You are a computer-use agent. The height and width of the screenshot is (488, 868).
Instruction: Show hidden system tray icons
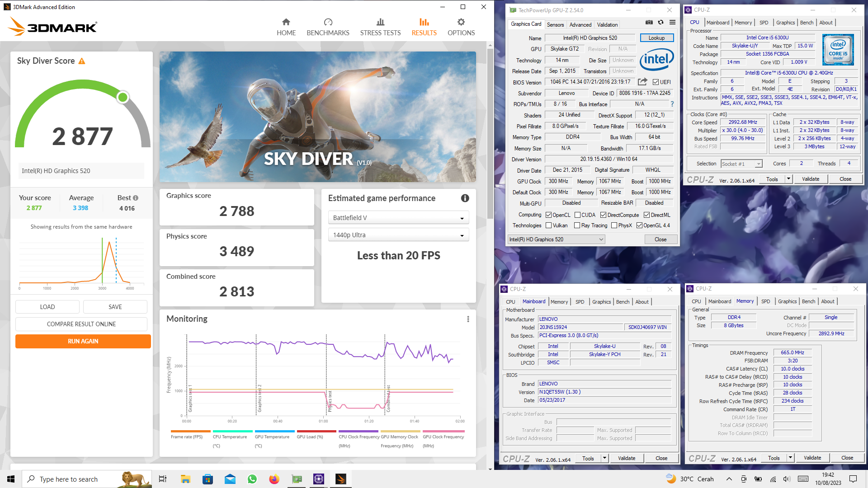[729, 479]
